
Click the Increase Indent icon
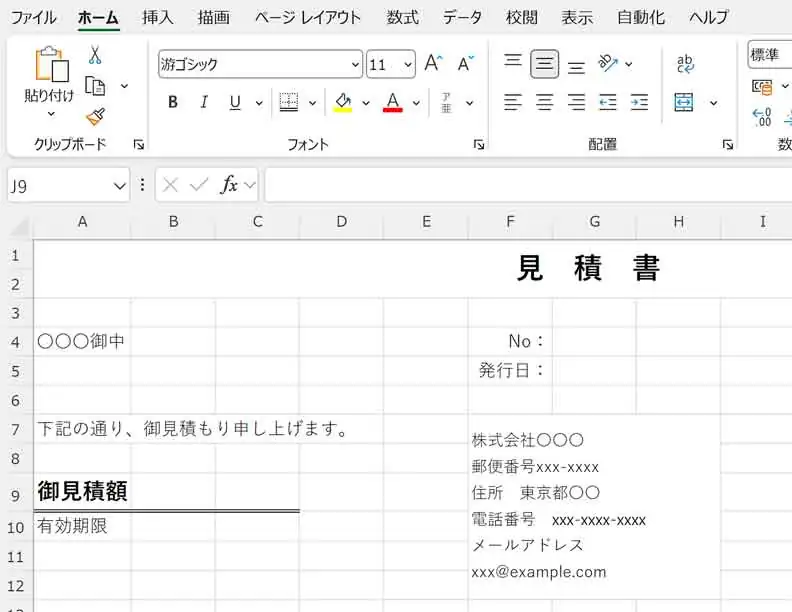point(639,102)
